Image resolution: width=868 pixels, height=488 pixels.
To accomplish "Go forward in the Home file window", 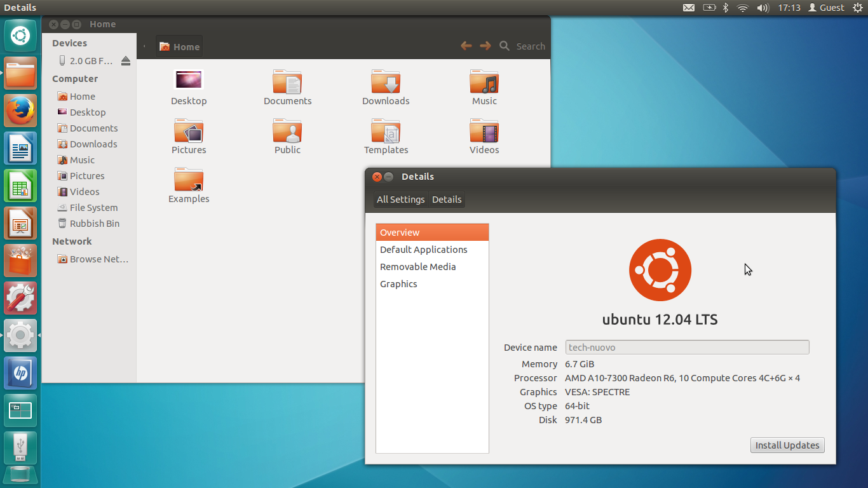I will [x=485, y=46].
